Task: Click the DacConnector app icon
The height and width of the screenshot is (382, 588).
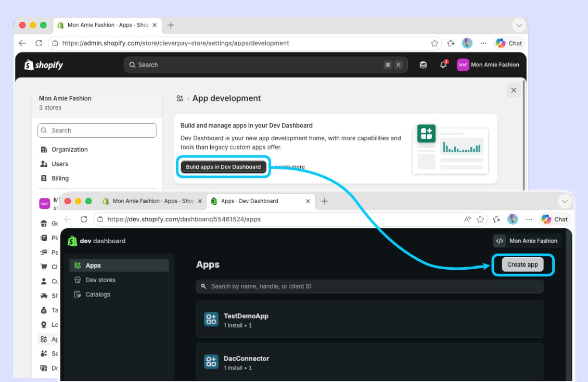Action: coord(211,362)
